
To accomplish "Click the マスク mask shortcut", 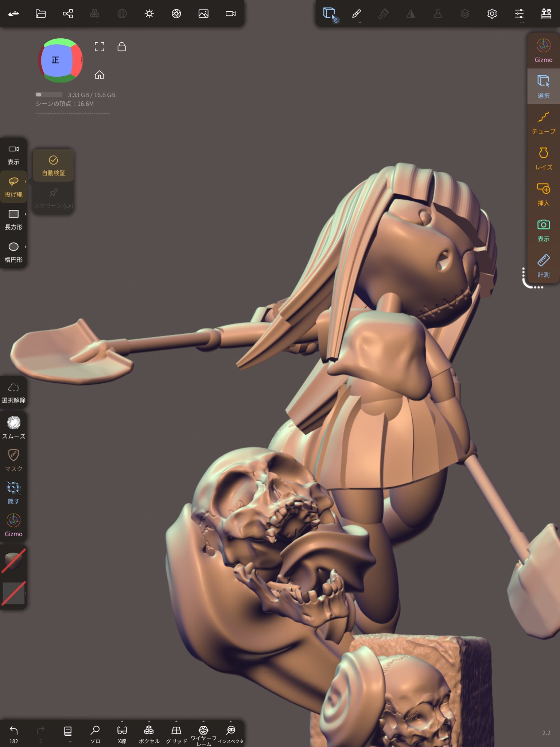I will click(x=13, y=460).
